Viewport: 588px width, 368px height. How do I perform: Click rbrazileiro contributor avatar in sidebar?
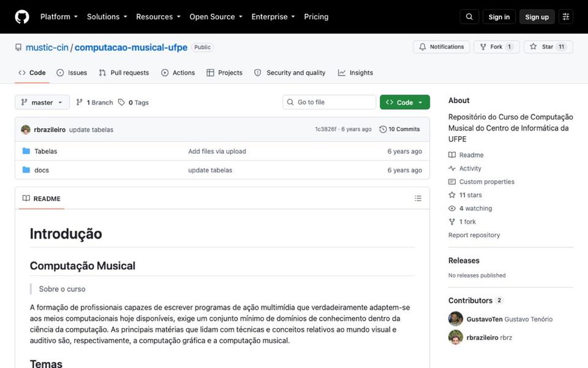click(x=456, y=337)
